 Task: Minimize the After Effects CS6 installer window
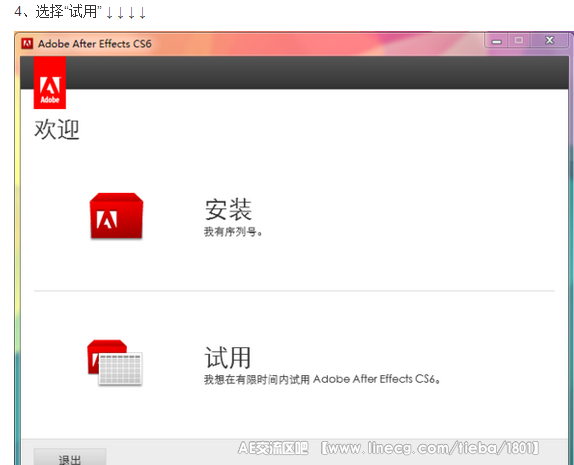(496, 40)
